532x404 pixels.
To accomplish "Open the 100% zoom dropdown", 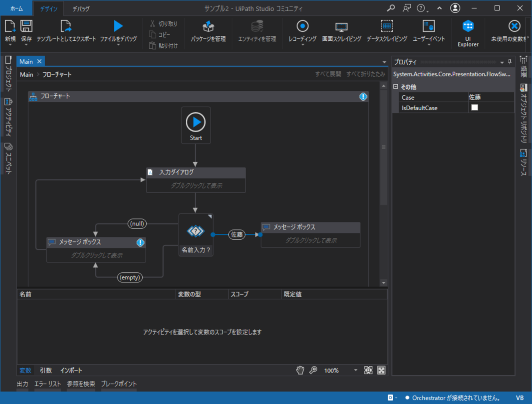I will [x=356, y=370].
